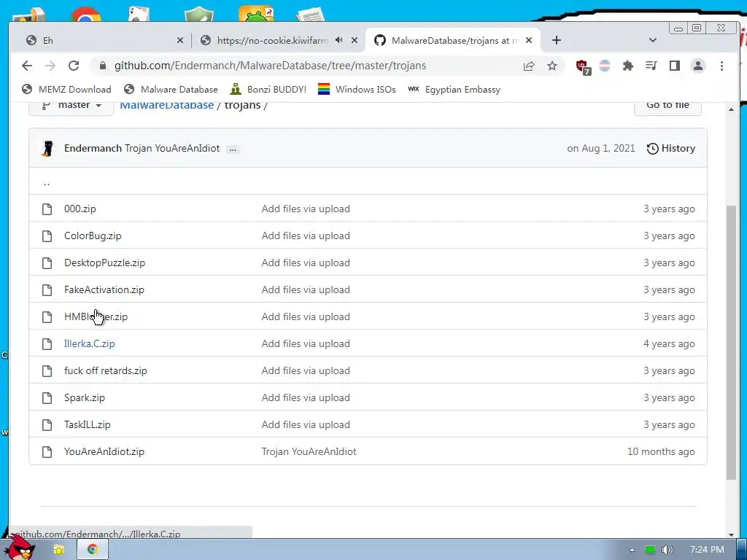Open Spark.zip
The image size is (747, 560).
(x=85, y=397)
